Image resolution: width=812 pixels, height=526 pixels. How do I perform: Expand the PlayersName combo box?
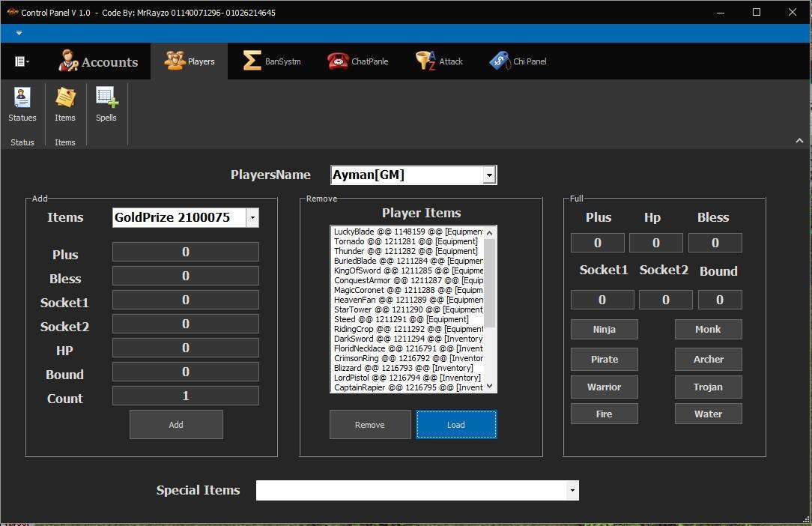click(489, 175)
